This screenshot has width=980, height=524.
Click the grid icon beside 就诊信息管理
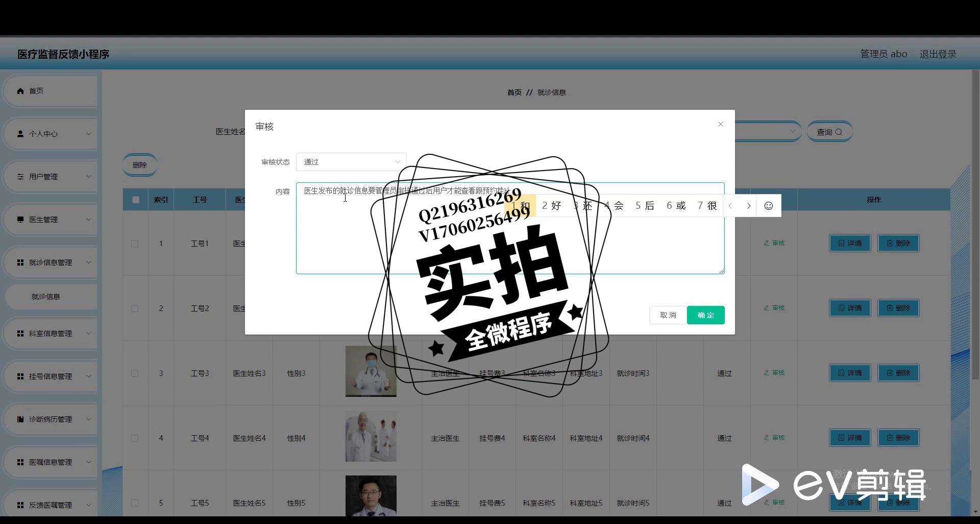click(x=20, y=263)
